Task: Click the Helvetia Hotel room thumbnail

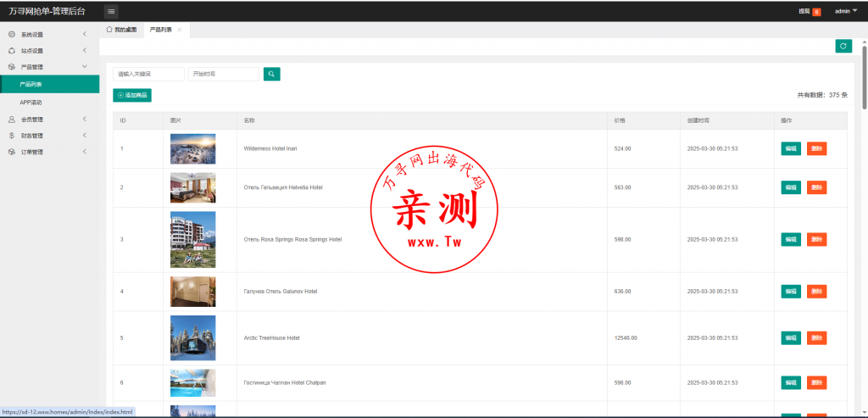Action: [x=193, y=187]
